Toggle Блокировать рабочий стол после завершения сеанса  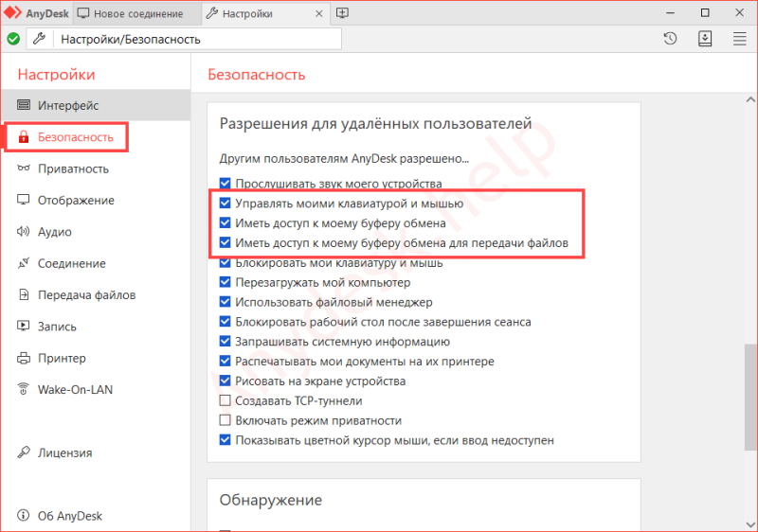click(225, 322)
